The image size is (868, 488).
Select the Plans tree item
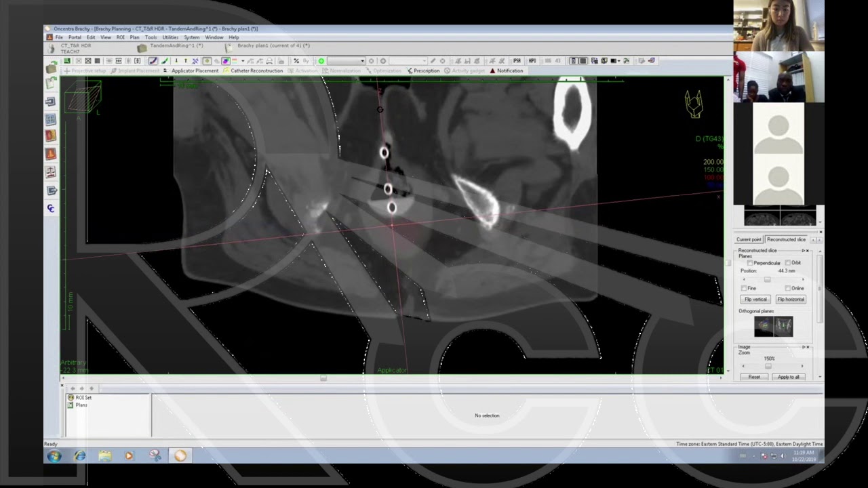(77, 405)
